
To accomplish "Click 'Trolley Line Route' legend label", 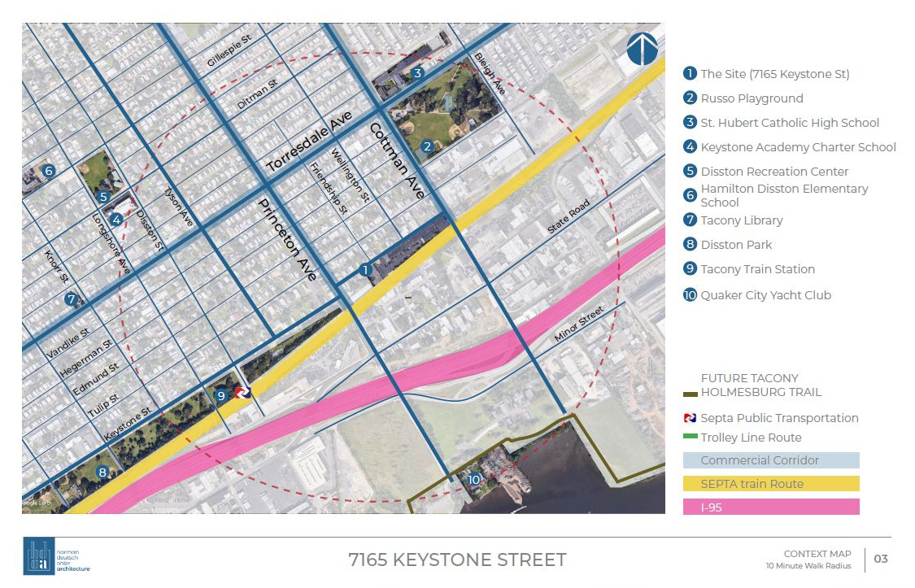I will click(x=751, y=438).
